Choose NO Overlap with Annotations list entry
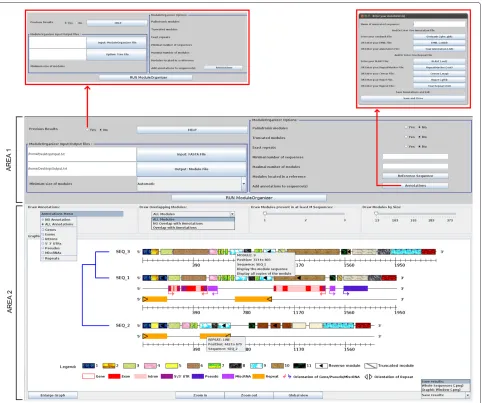483x403 pixels. click(x=193, y=223)
